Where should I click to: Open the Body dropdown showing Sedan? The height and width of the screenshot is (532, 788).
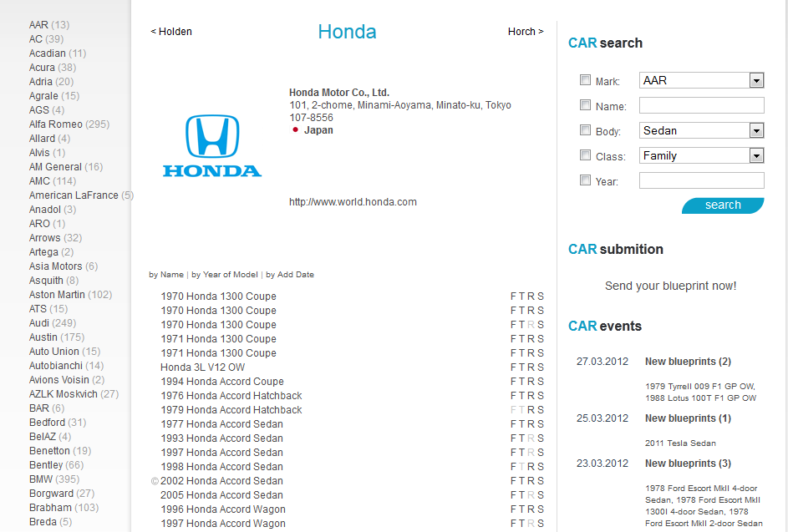click(702, 130)
